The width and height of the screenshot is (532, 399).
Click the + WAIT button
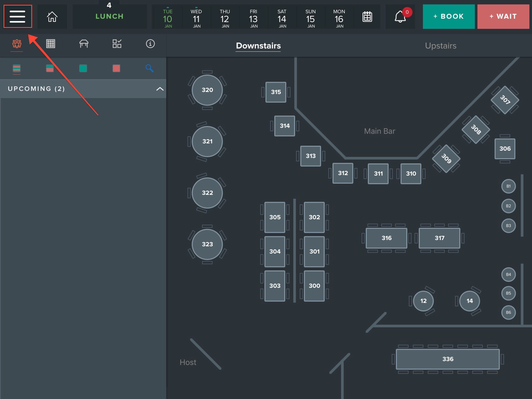(x=503, y=16)
